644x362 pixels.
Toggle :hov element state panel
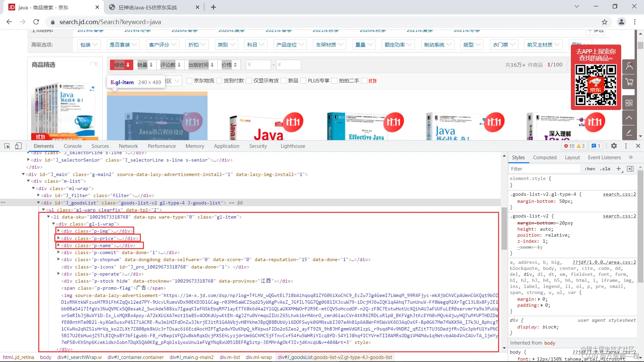click(590, 169)
